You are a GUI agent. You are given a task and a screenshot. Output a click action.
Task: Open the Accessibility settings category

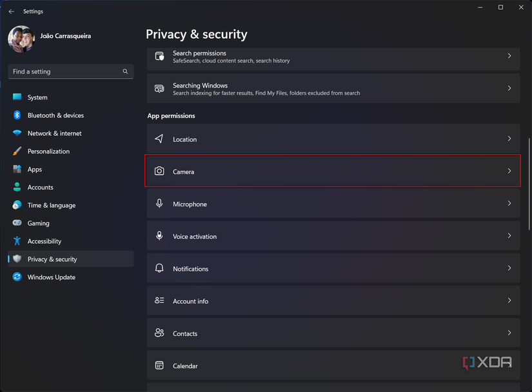44,241
